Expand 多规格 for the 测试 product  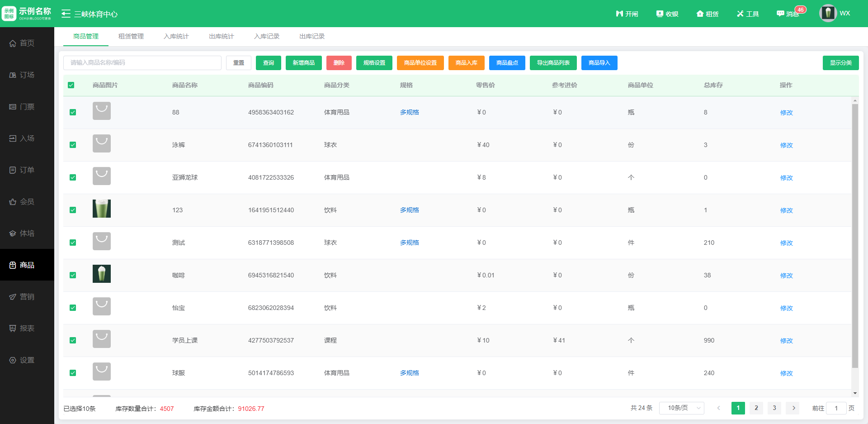409,243
